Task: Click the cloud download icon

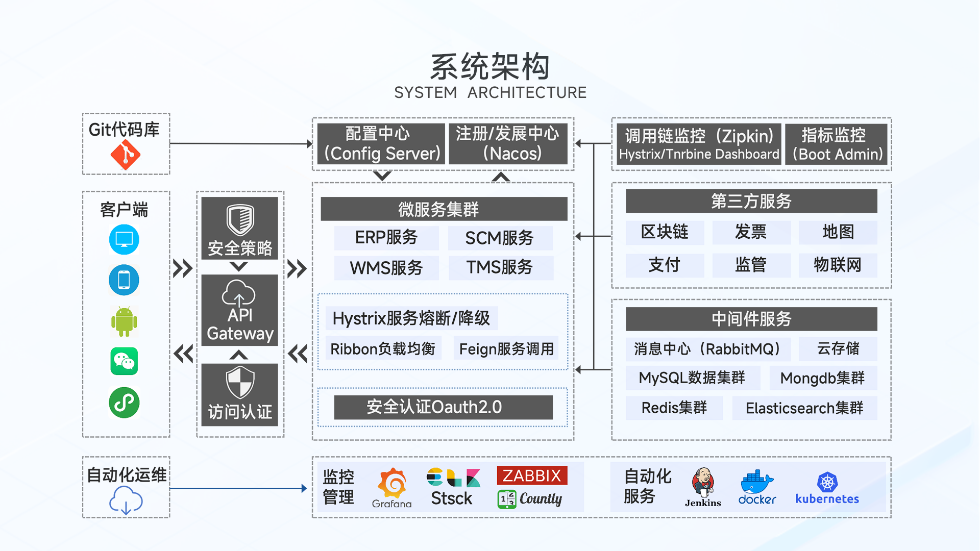Action: pyautogui.click(x=126, y=499)
